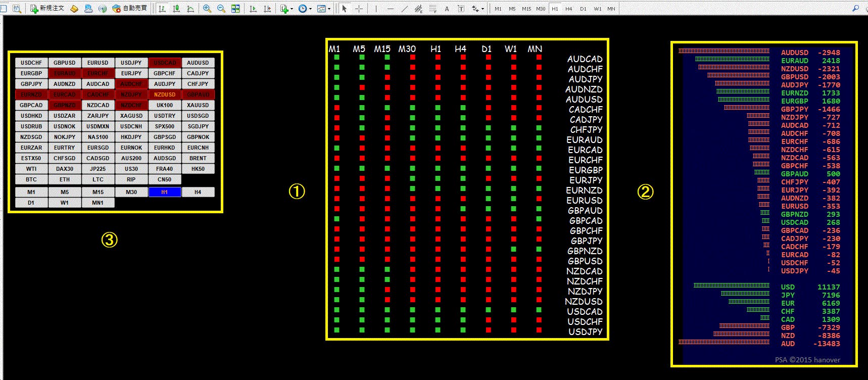The height and width of the screenshot is (380, 868).
Task: Toggle 自動売買 auto trading
Action: 130,9
